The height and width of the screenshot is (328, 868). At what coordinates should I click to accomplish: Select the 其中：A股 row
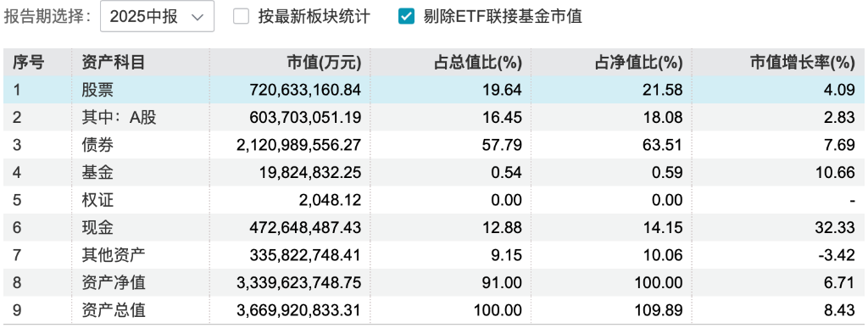[x=434, y=117]
